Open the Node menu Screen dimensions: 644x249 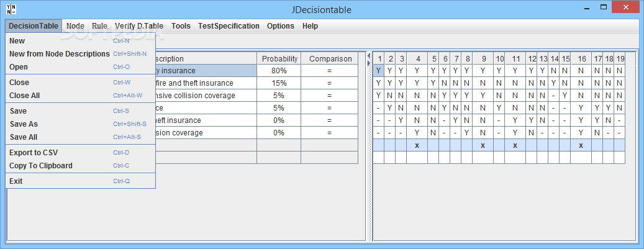(75, 26)
